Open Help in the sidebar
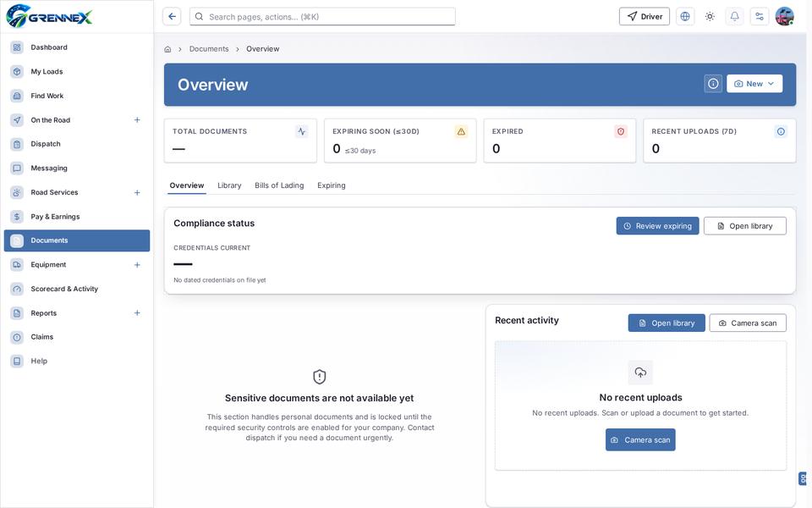The width and height of the screenshot is (812, 508). pos(77,362)
